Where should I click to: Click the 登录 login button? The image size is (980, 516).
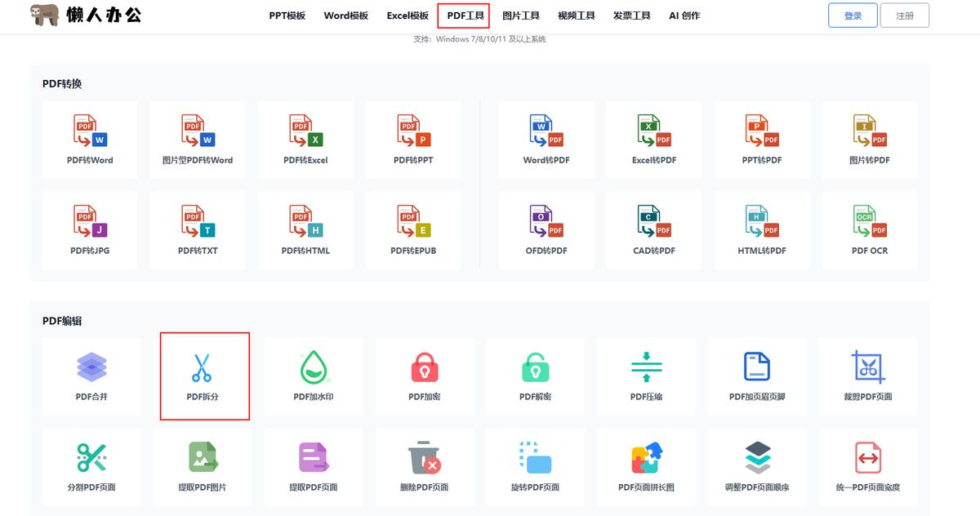point(852,15)
